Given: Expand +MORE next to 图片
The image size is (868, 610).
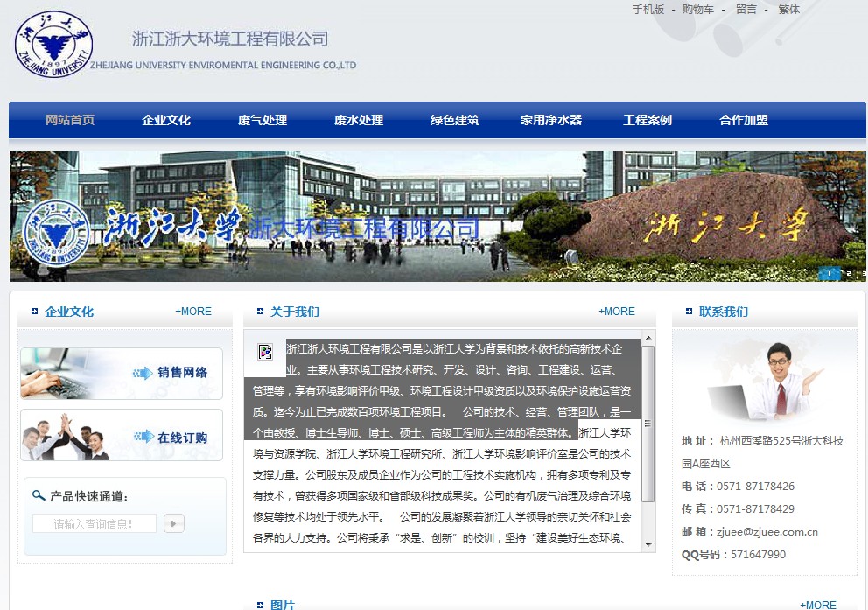Looking at the screenshot, I should point(818,605).
